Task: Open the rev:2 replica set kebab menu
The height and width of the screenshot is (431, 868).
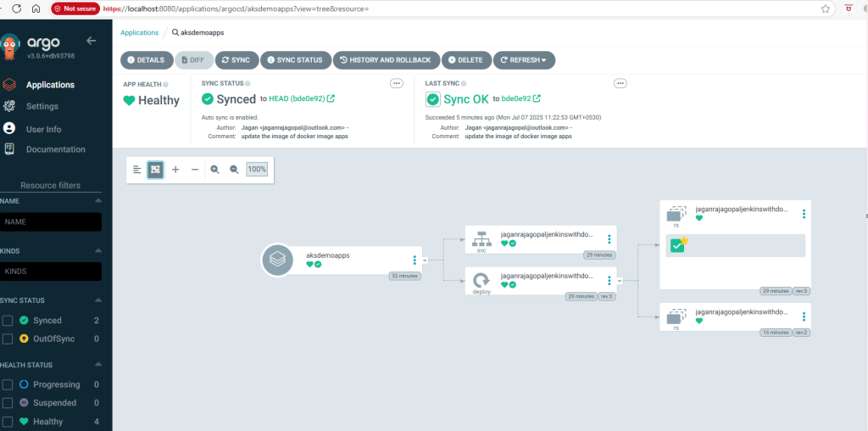Action: pyautogui.click(x=804, y=316)
